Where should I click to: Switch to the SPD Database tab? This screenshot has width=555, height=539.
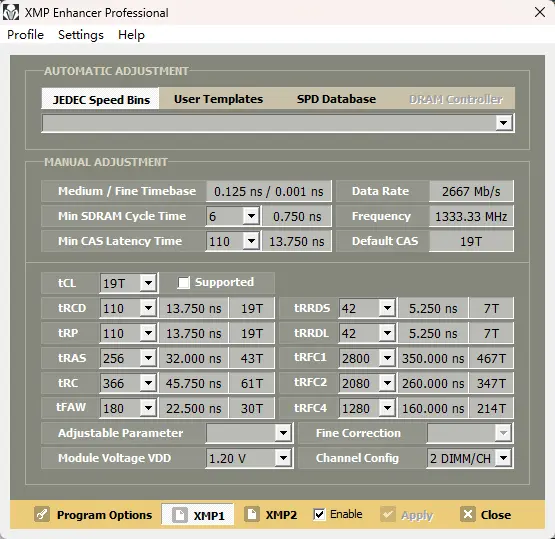[336, 99]
